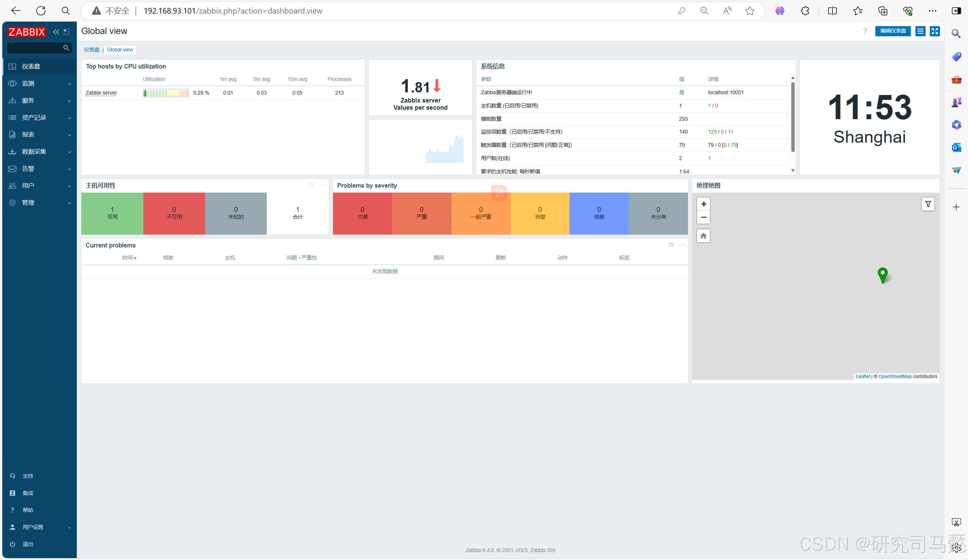Viewport: 968px width, 560px height.
Task: Open host availability widget three-dots menu
Action: coord(323,185)
